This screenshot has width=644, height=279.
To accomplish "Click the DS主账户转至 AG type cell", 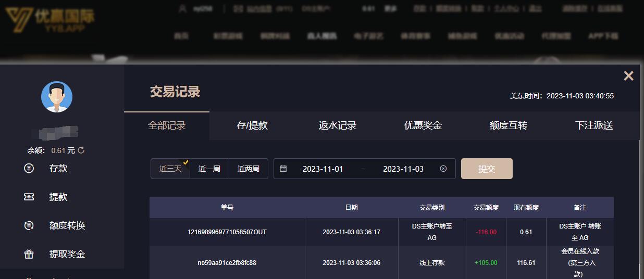I will [432, 232].
